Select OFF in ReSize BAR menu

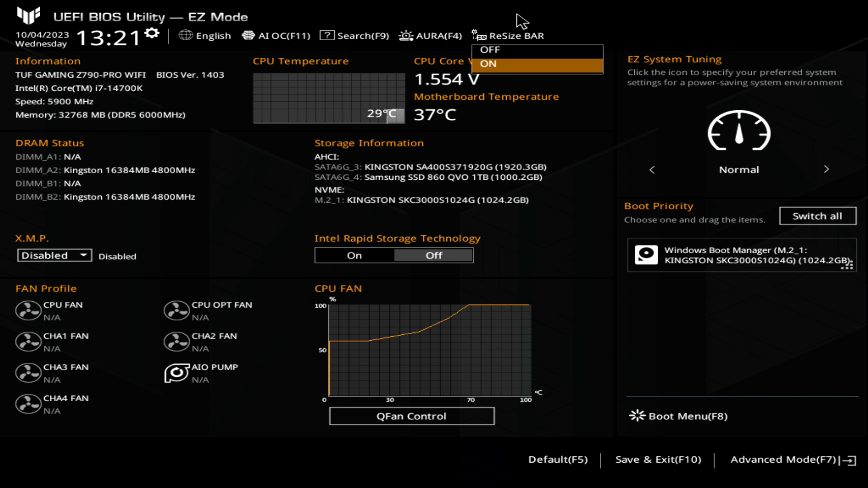(x=537, y=50)
